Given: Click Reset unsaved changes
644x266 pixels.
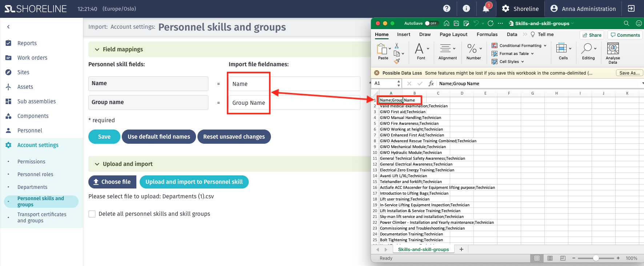Looking at the screenshot, I should (x=234, y=136).
